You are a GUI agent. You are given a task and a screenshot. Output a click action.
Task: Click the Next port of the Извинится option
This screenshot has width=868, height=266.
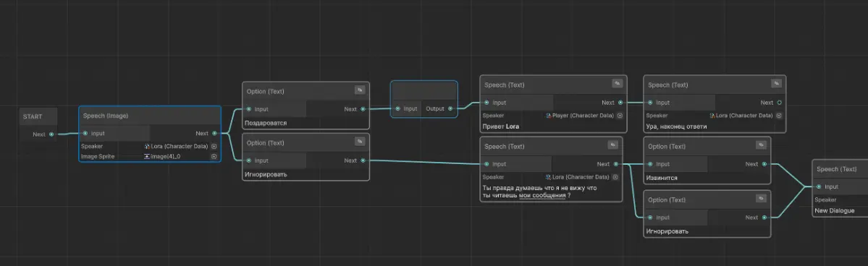tap(764, 164)
